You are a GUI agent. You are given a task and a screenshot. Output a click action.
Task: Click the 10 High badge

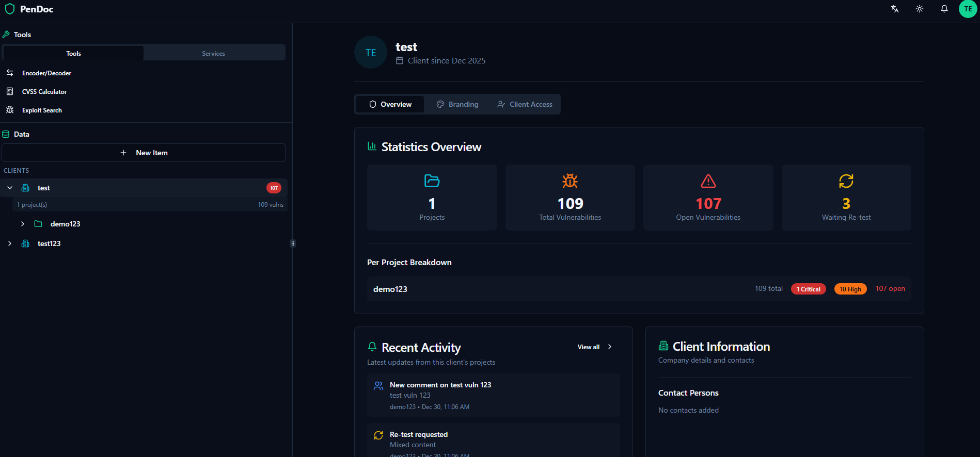(850, 289)
